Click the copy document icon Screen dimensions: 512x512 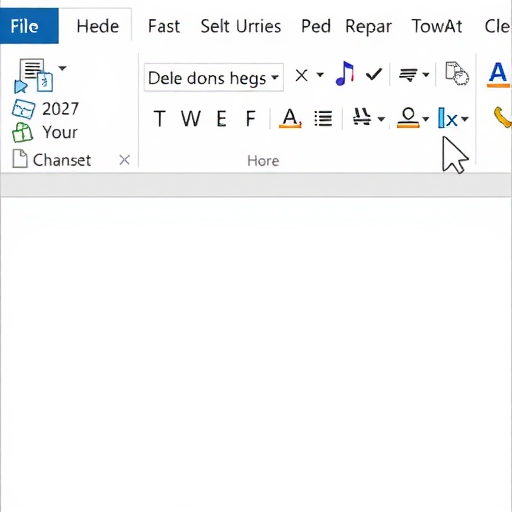click(x=457, y=74)
